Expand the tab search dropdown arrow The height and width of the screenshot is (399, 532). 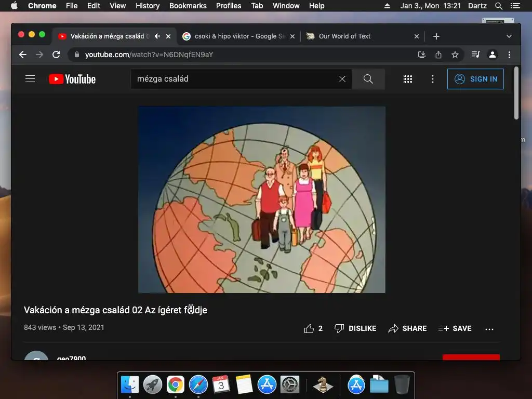coord(509,36)
